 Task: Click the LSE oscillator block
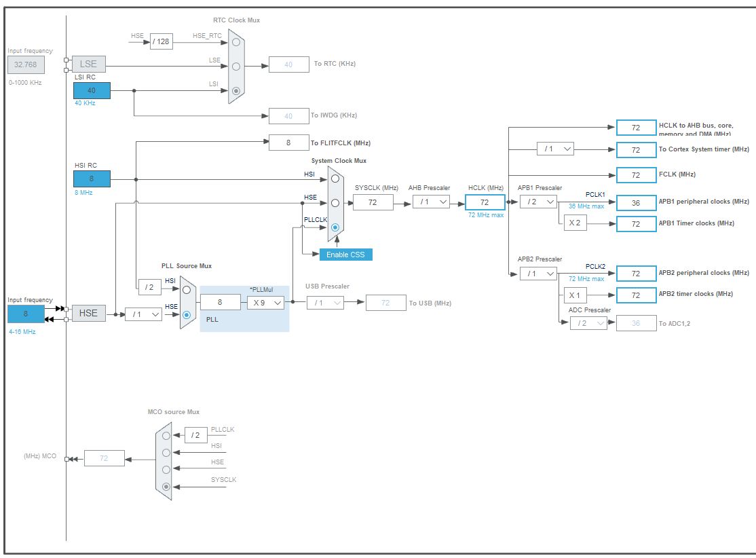[x=89, y=64]
